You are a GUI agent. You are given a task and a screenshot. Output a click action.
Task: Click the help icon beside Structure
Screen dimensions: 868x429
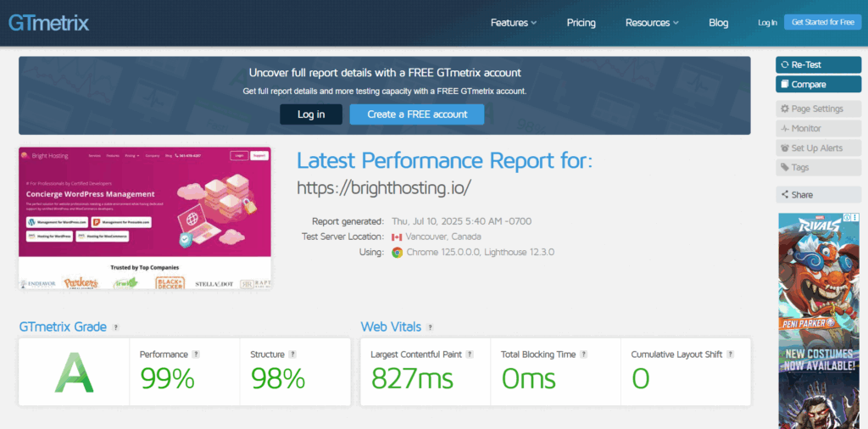(292, 354)
